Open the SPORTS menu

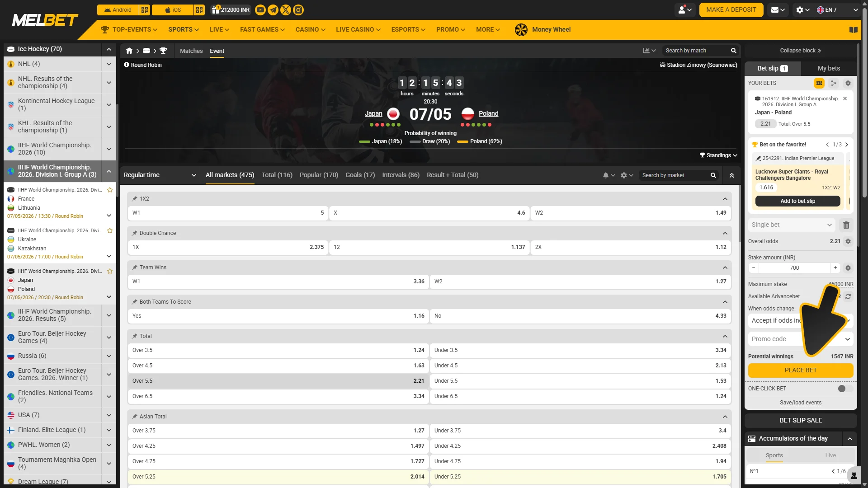[x=184, y=30]
